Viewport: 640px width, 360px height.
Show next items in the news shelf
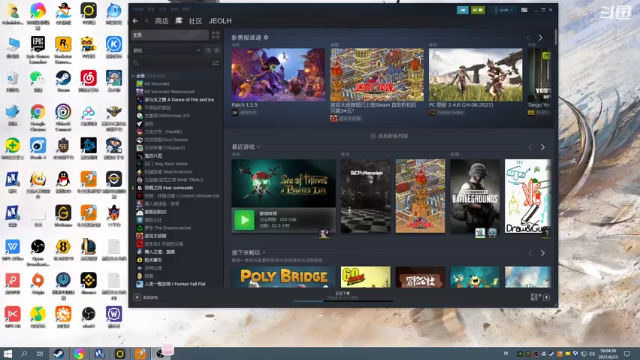pyautogui.click(x=540, y=38)
